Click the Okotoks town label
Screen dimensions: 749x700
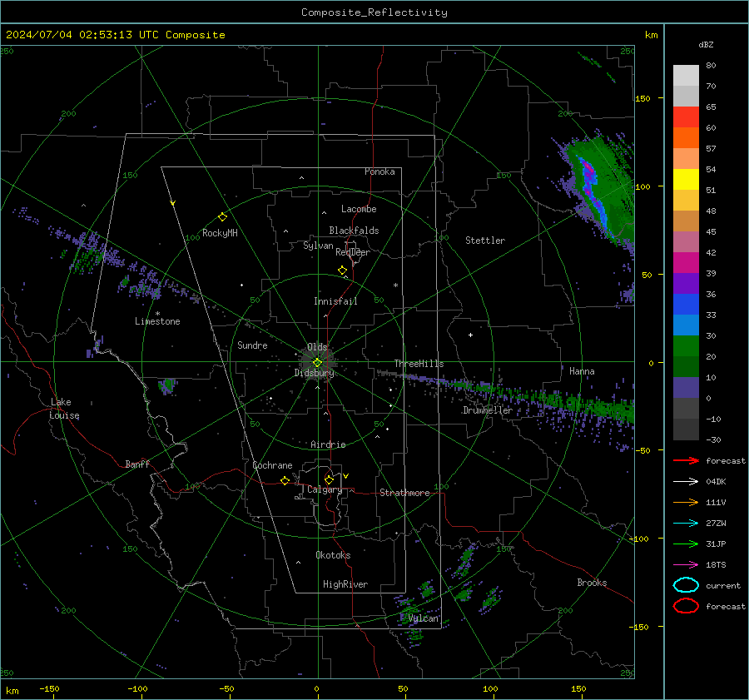(x=333, y=555)
